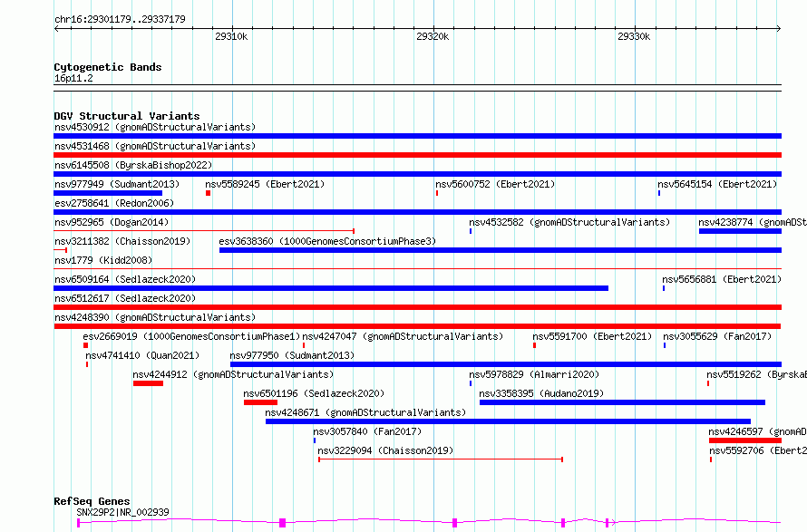The width and height of the screenshot is (807, 532).
Task: Select the nsv3229094 (Chaisson2019) red line
Action: 441,459
